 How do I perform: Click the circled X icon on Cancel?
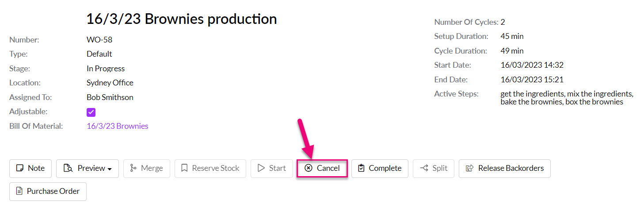tap(309, 168)
